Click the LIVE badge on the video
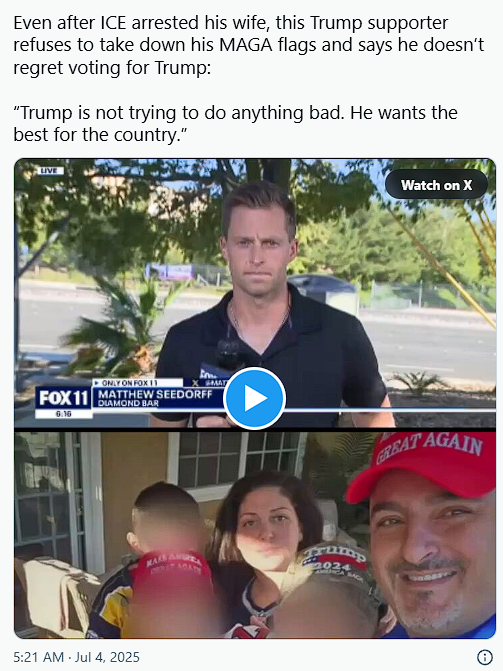Screen dimensions: 503x671 click(x=50, y=171)
